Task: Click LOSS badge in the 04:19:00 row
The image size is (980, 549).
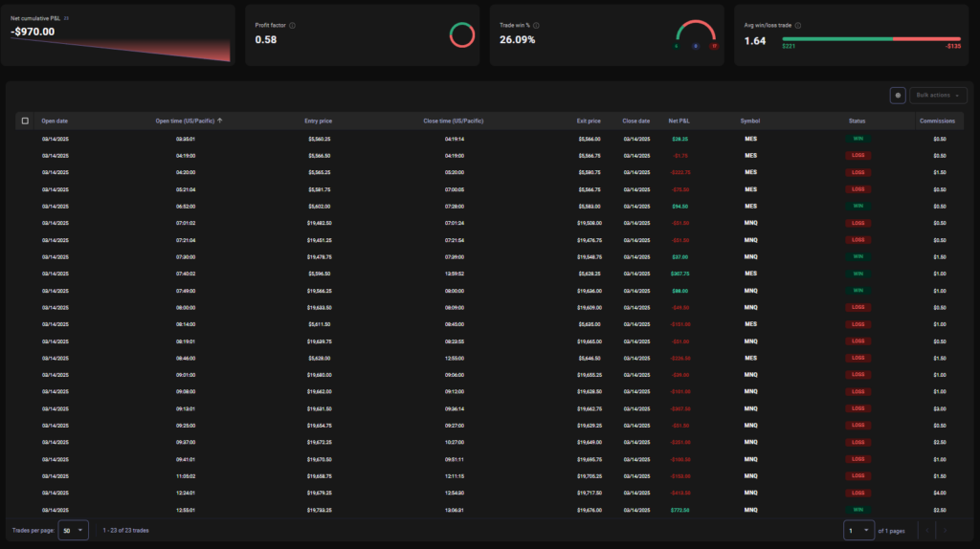Action: coord(857,156)
